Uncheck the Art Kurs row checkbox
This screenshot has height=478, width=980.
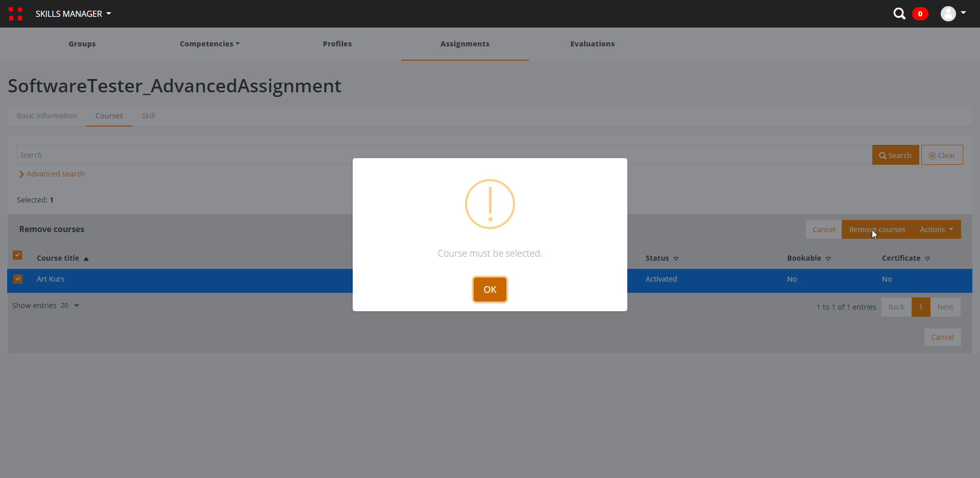click(x=18, y=279)
